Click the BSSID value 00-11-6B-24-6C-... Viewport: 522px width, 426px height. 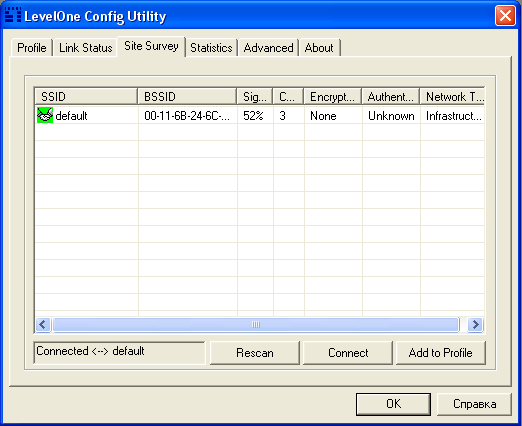tap(187, 116)
